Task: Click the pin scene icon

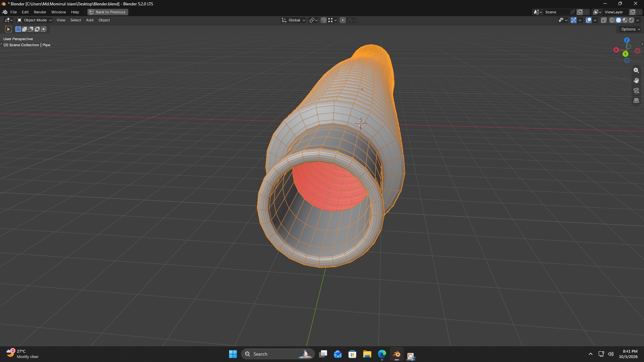Action: [573, 12]
